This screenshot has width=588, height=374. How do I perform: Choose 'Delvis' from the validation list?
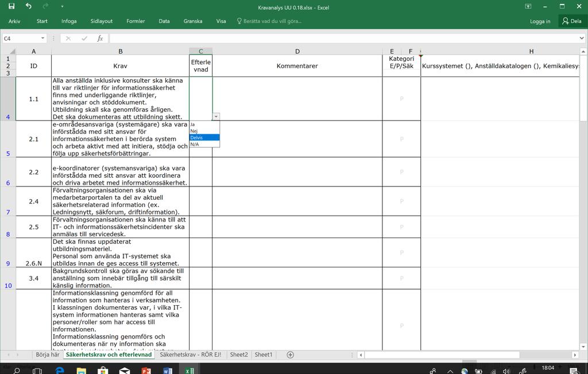point(204,138)
